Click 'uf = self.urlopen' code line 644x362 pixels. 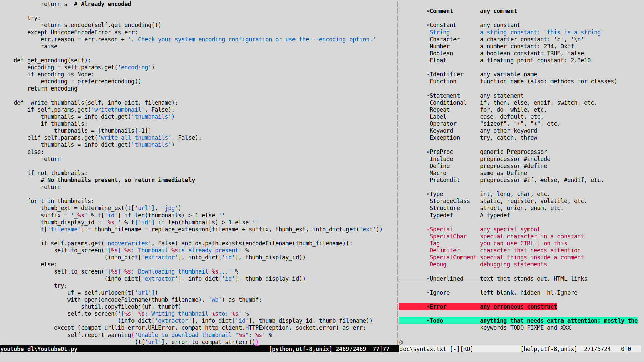tap(113, 293)
